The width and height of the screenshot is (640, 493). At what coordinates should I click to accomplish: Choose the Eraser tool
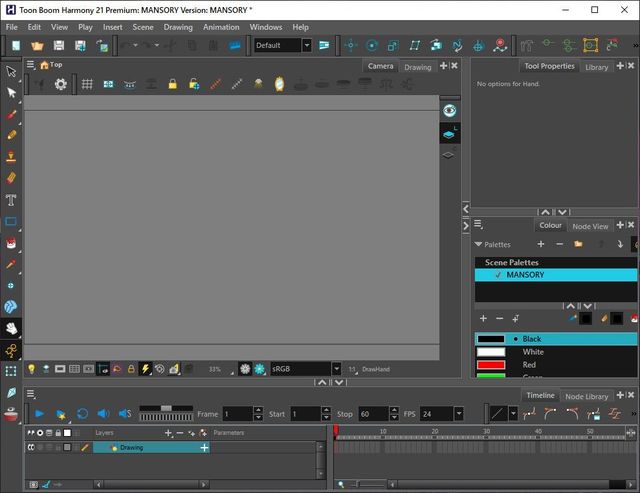12,177
